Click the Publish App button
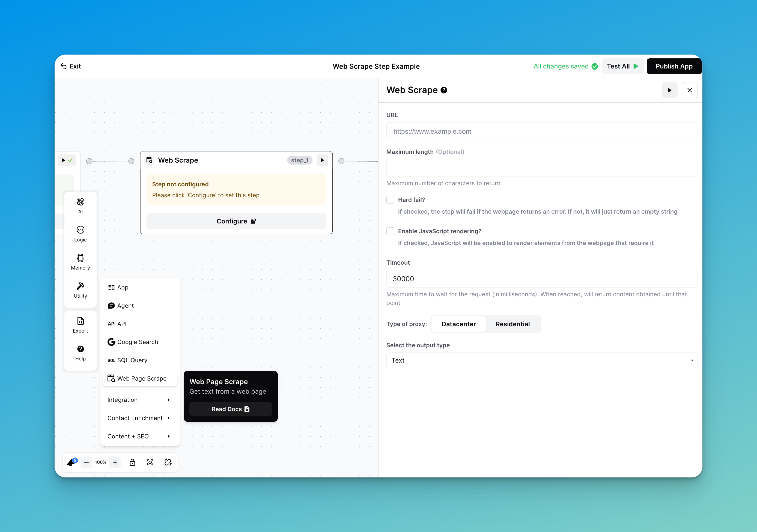Screen dimensions: 757x532 click(673, 66)
